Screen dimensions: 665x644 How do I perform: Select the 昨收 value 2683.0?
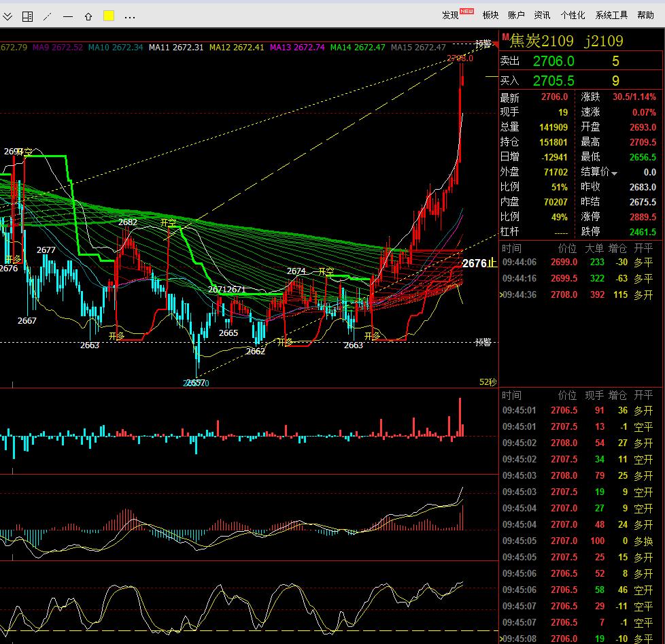coord(643,187)
